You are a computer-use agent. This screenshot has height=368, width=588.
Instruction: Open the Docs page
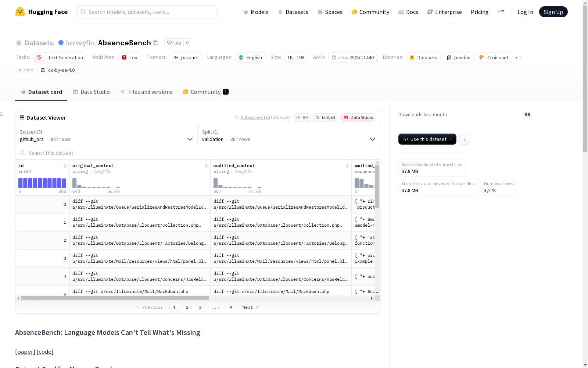tap(408, 12)
